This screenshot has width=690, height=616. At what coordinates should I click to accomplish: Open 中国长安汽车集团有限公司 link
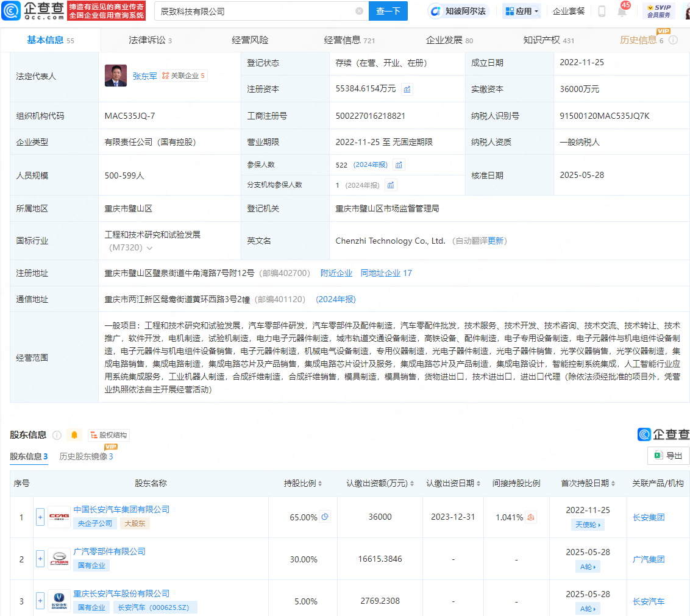pos(121,509)
